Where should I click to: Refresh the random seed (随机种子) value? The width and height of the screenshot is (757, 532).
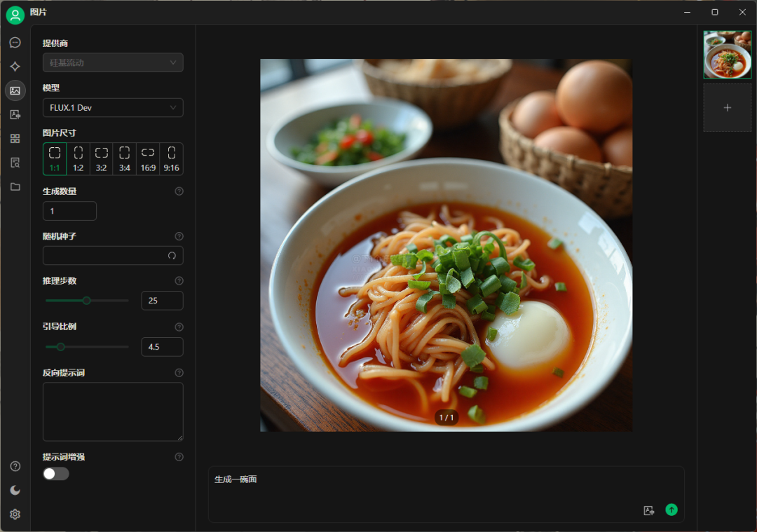[172, 256]
